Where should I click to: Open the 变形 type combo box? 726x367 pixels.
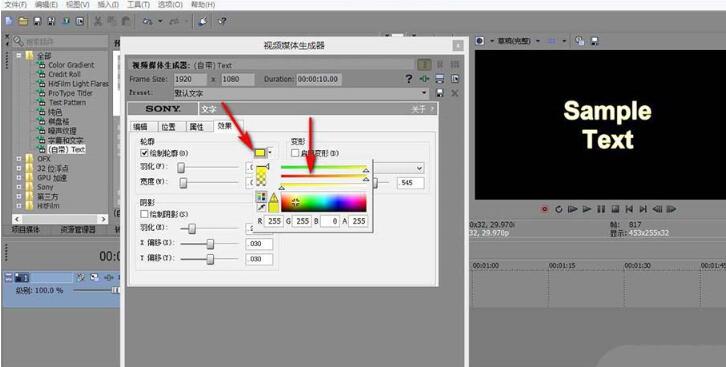pyautogui.click(x=398, y=168)
